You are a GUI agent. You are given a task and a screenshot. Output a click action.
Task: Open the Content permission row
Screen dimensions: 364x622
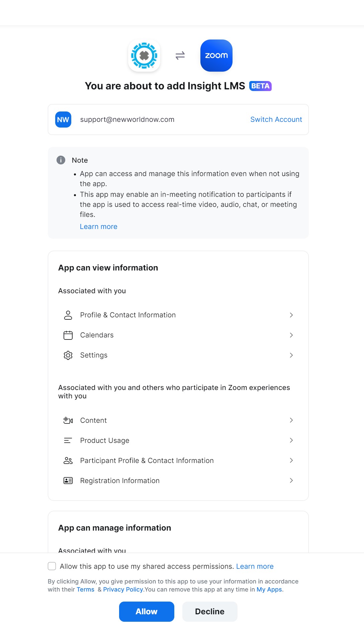pos(178,420)
